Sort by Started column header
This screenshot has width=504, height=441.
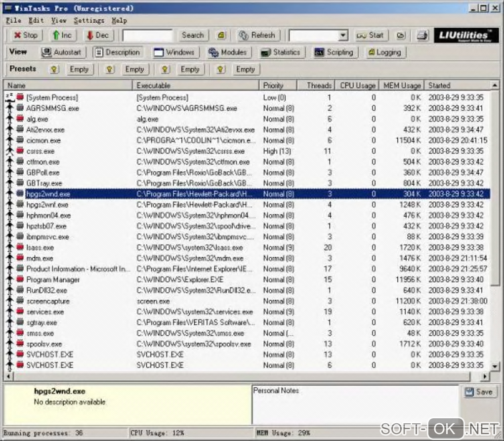coord(457,85)
